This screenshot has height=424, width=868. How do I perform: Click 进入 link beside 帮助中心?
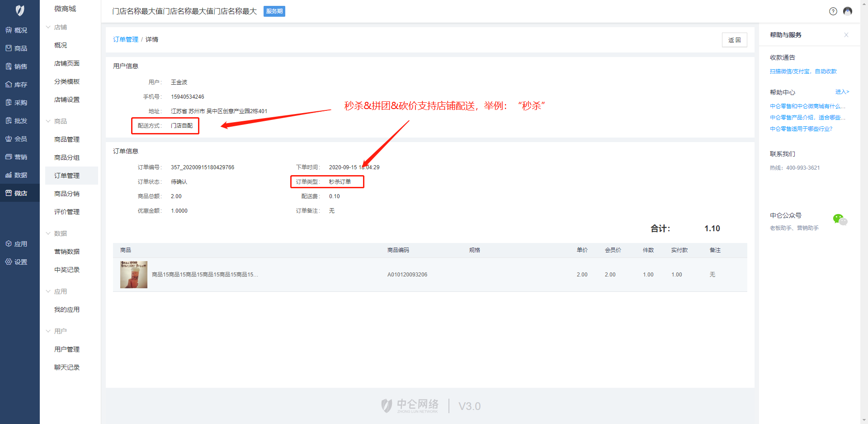pos(842,92)
